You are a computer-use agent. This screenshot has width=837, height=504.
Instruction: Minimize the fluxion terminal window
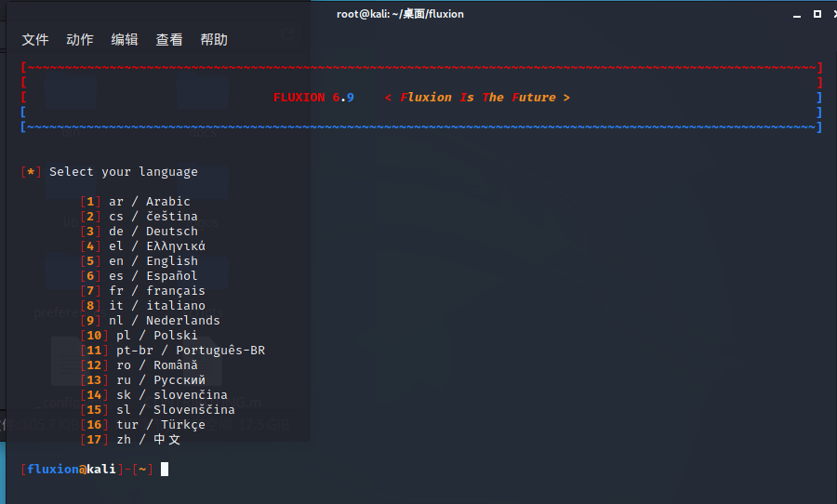797,15
